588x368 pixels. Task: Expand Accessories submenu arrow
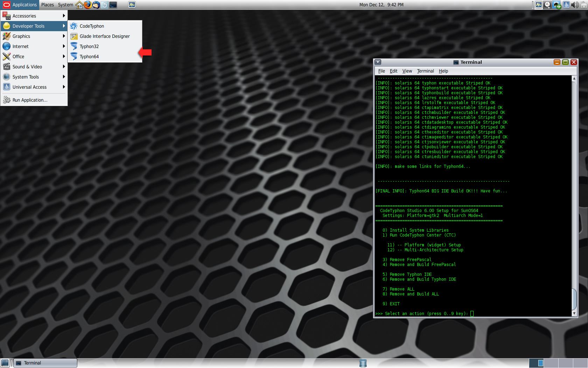tap(64, 16)
